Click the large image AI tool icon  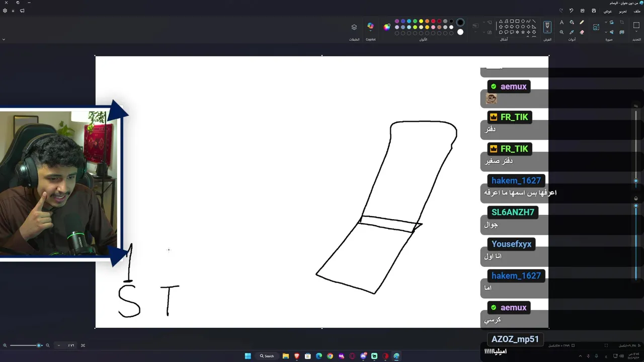coord(596,27)
